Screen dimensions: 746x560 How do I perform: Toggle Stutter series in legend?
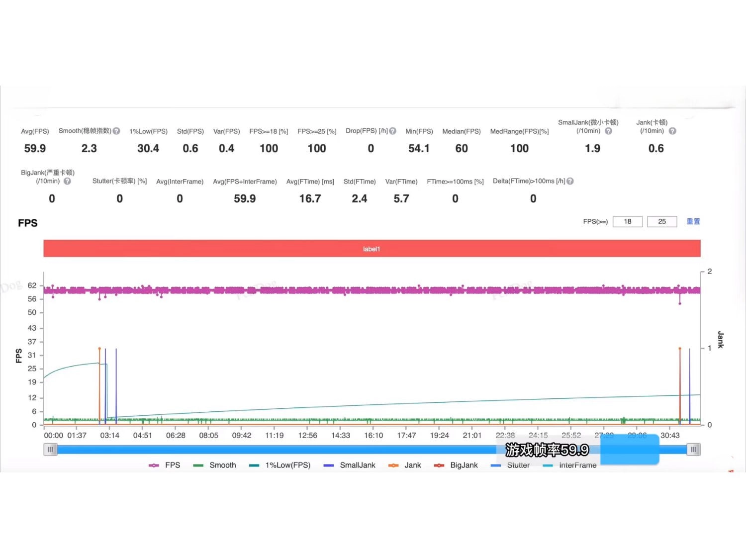tap(510, 465)
